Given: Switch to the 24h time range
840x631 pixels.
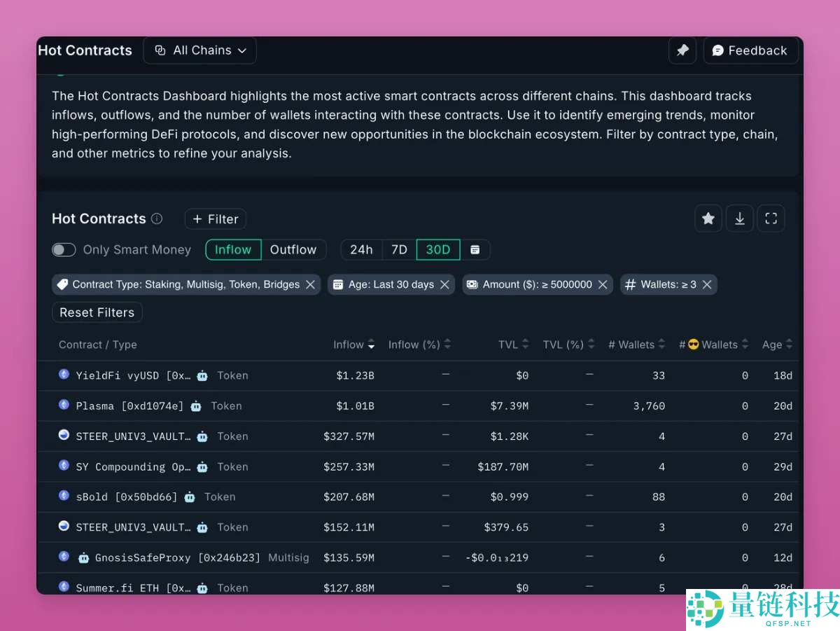Looking at the screenshot, I should tap(361, 250).
